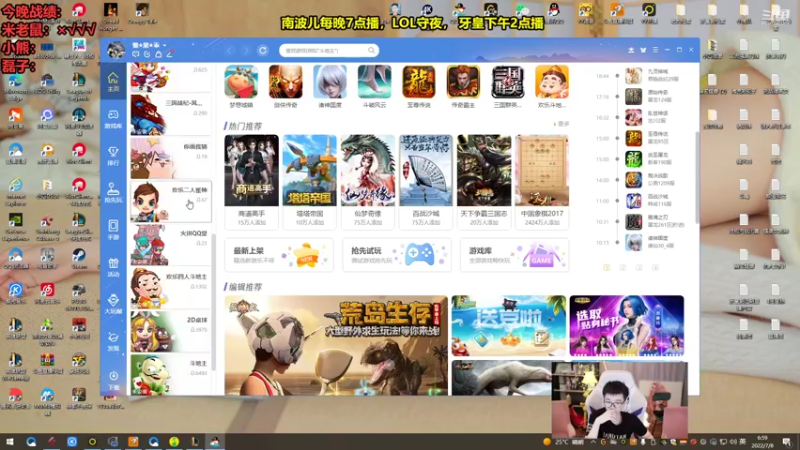The image size is (800, 450).
Task: Open the 商道高手 recommended game card
Action: tap(252, 182)
